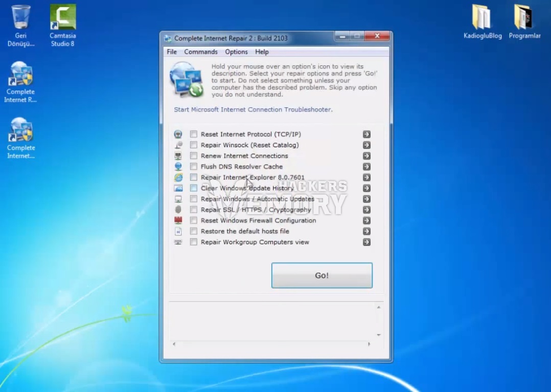The width and height of the screenshot is (551, 392).
Task: Click arrow button for Reset Internet Protocol
Action: pyautogui.click(x=366, y=134)
